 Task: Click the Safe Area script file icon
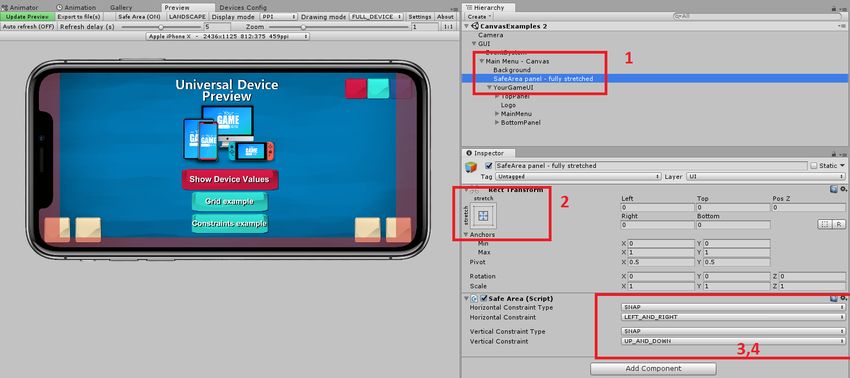coord(474,298)
